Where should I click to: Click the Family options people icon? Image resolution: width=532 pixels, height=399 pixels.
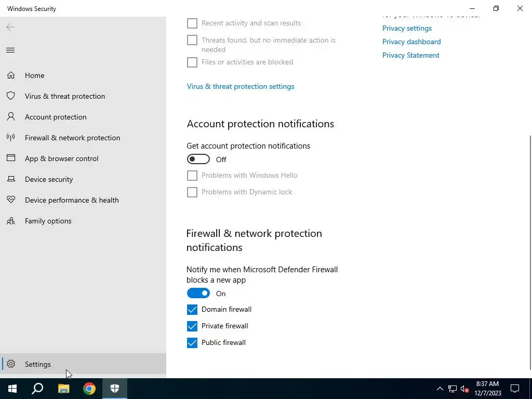pos(11,221)
